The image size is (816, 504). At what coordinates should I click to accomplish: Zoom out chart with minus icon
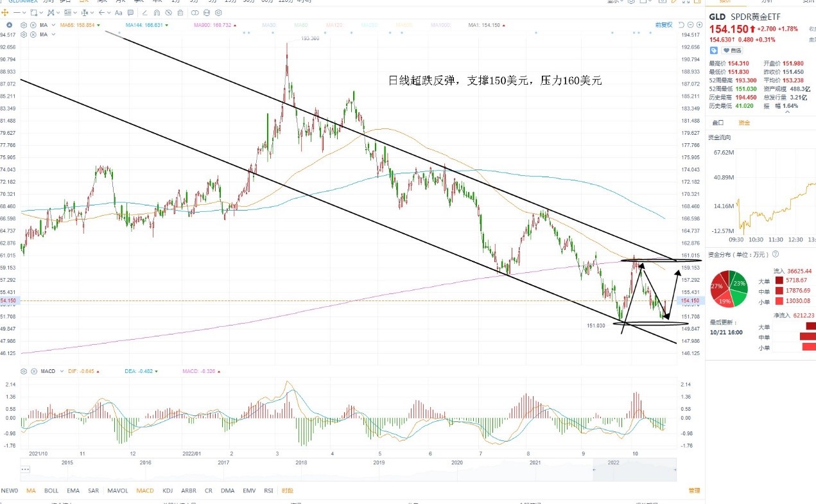(x=690, y=25)
